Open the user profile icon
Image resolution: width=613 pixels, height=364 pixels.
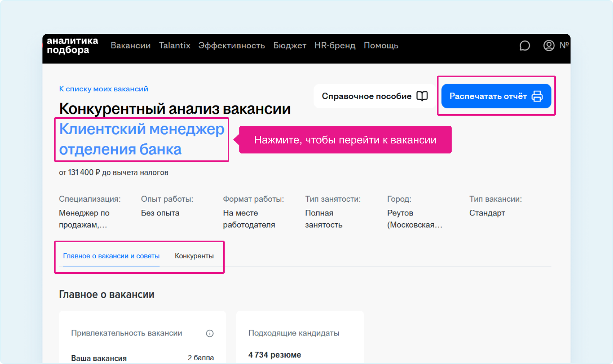(x=549, y=46)
